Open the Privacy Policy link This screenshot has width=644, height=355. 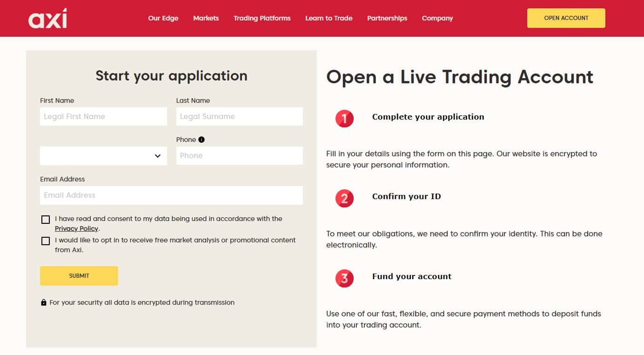point(77,228)
